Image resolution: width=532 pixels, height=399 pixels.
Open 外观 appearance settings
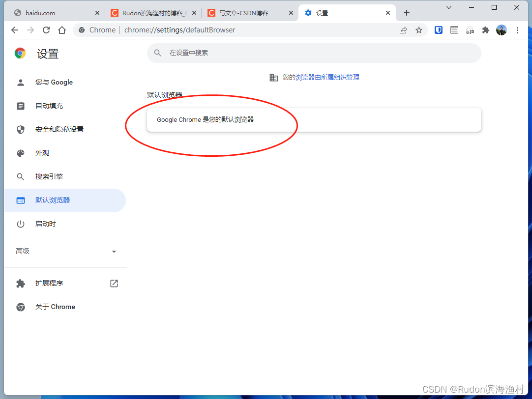click(x=65, y=153)
